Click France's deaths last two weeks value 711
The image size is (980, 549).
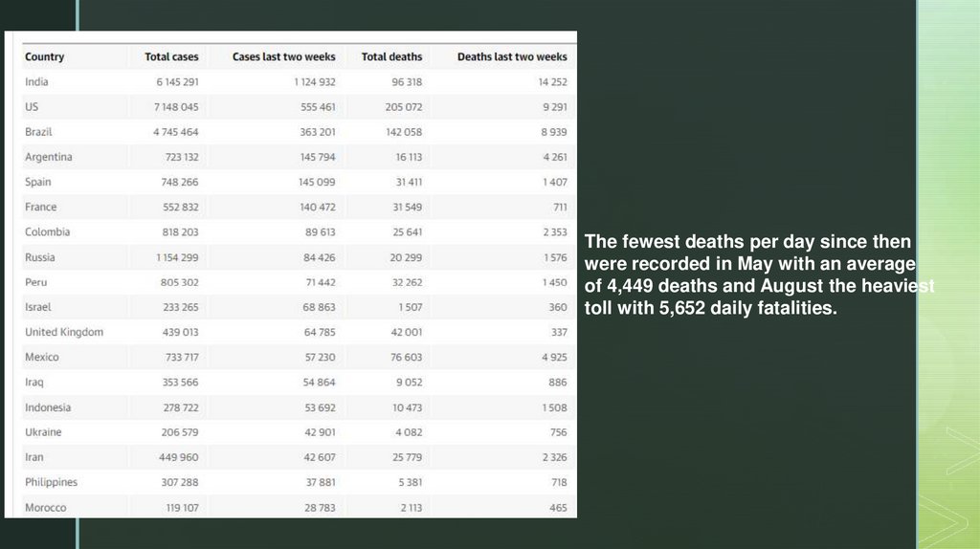click(559, 207)
